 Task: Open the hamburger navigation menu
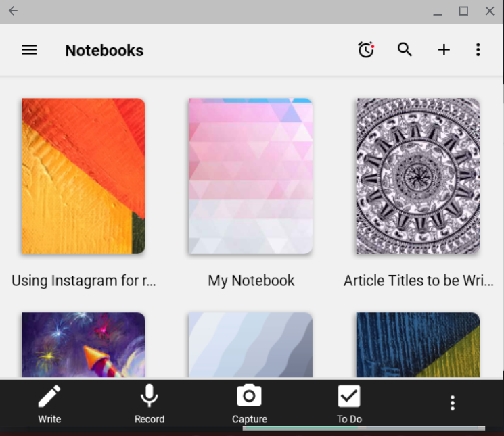tap(29, 50)
